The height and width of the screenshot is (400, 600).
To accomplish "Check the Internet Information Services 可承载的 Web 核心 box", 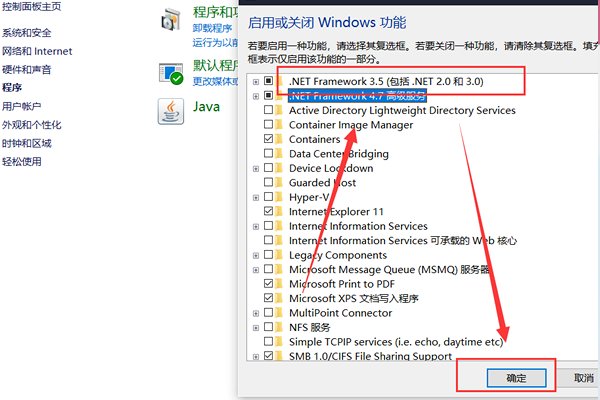I will tap(269, 240).
